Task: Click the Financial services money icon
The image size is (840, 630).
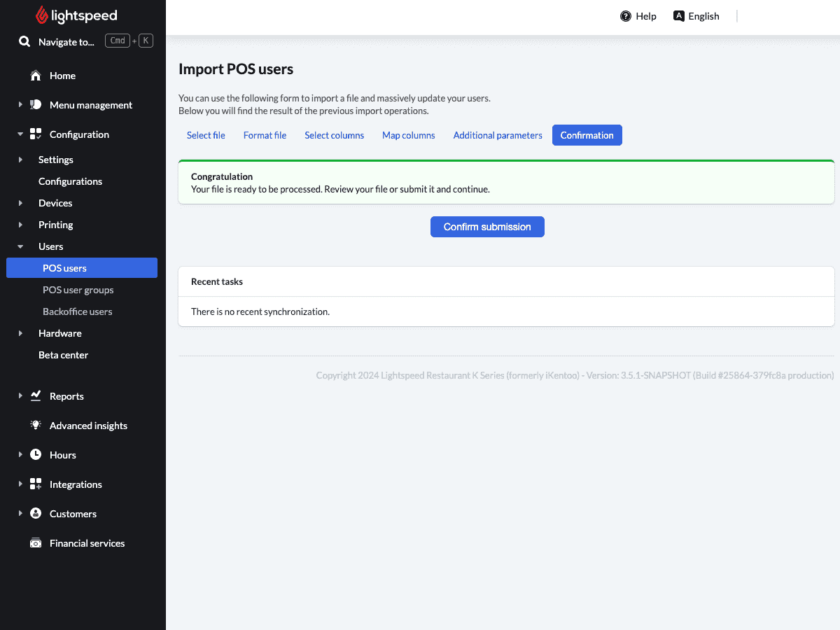Action: tap(36, 543)
